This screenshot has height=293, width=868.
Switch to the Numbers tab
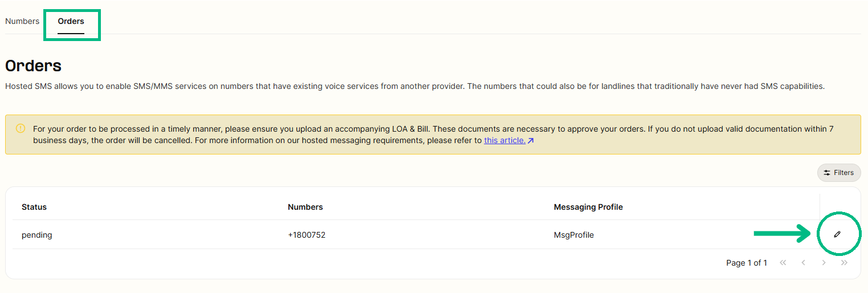(22, 21)
